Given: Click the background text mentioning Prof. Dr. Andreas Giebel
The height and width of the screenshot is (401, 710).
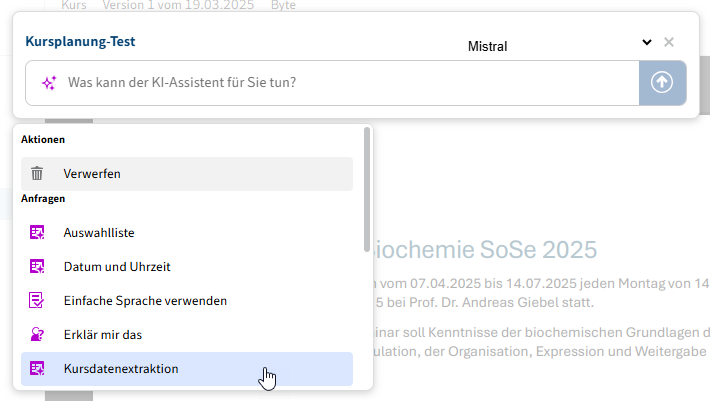Looking at the screenshot, I should tap(485, 302).
